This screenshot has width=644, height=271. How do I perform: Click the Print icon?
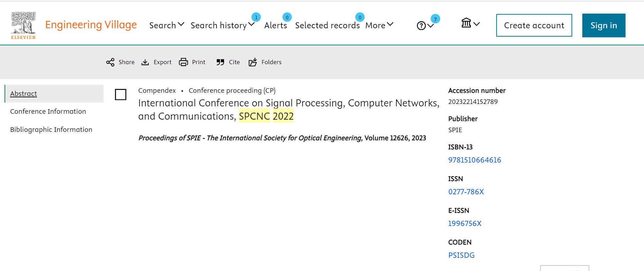[183, 62]
